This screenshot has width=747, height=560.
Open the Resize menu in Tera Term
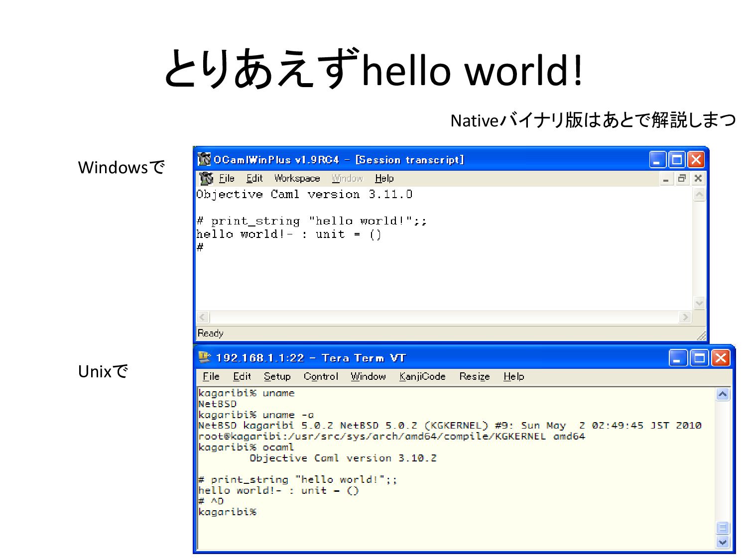[475, 376]
